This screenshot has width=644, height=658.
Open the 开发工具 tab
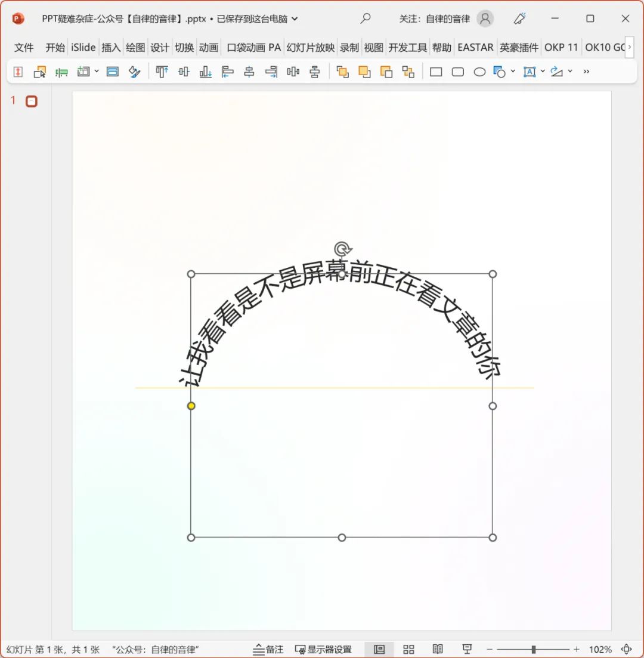click(407, 47)
